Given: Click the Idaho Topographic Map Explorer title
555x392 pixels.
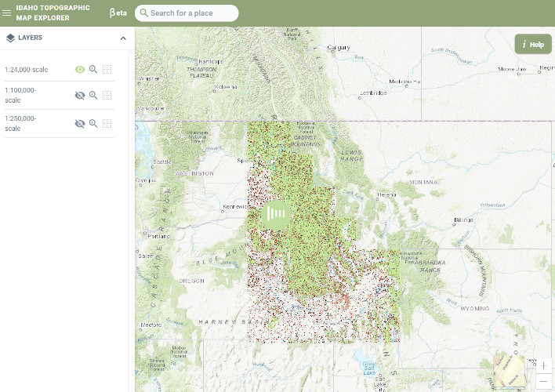Looking at the screenshot, I should (x=52, y=13).
